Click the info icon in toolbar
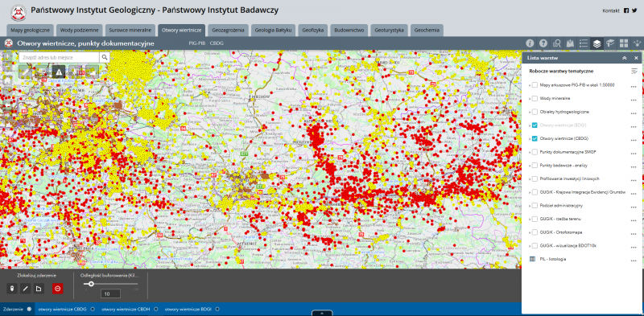644x316 pixels. coord(530,43)
